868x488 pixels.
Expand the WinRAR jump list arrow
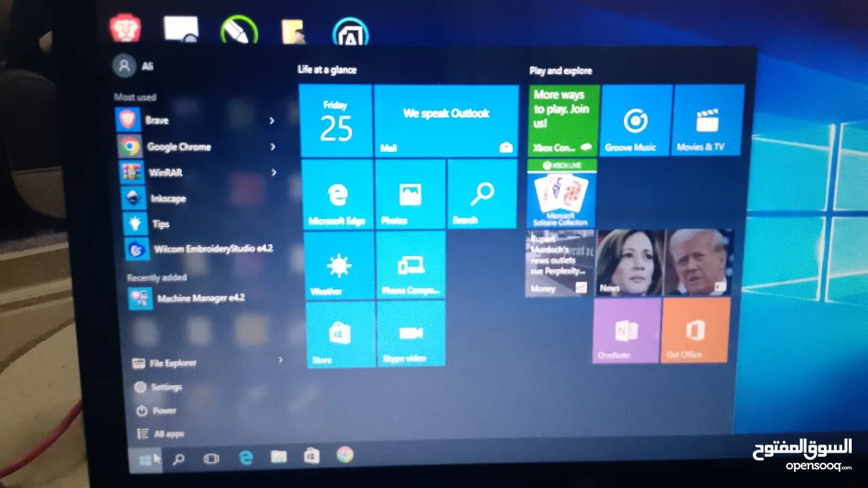[x=274, y=172]
